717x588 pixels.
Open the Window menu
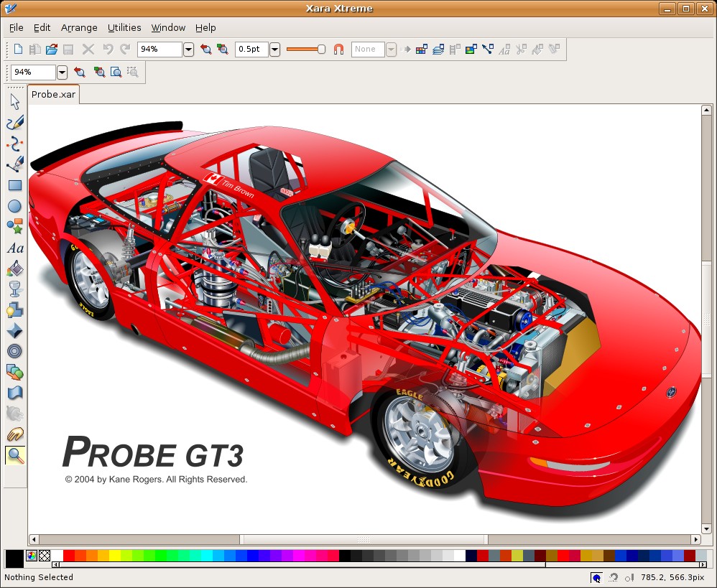click(168, 27)
